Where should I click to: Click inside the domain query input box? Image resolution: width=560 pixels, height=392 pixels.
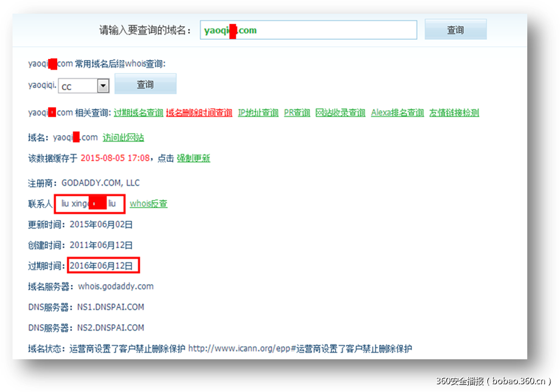308,29
